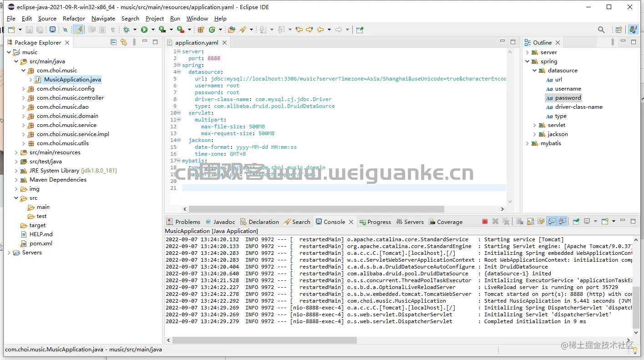Click the New Java Package icon
The image size is (644, 360).
[201, 30]
